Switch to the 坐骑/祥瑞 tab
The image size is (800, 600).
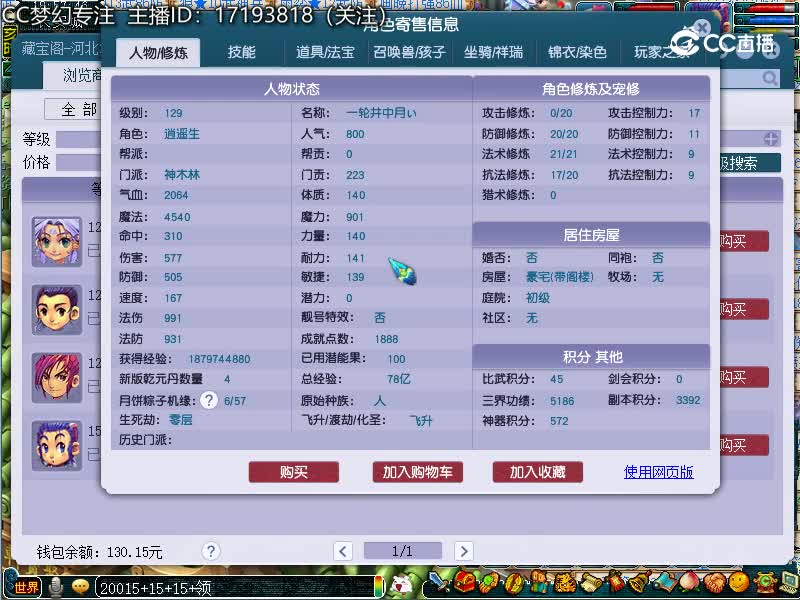[x=493, y=52]
